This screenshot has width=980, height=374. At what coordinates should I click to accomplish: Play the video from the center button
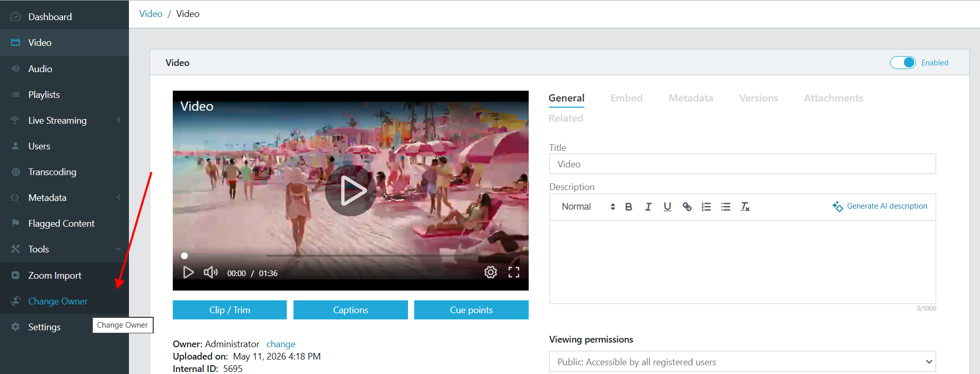[x=351, y=191]
